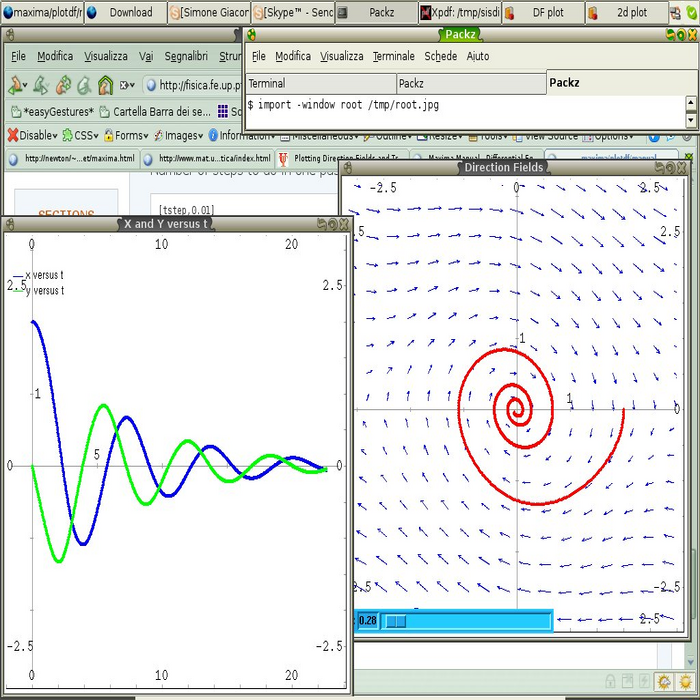
Task: Open the Packz window Modifica menu
Action: click(293, 56)
